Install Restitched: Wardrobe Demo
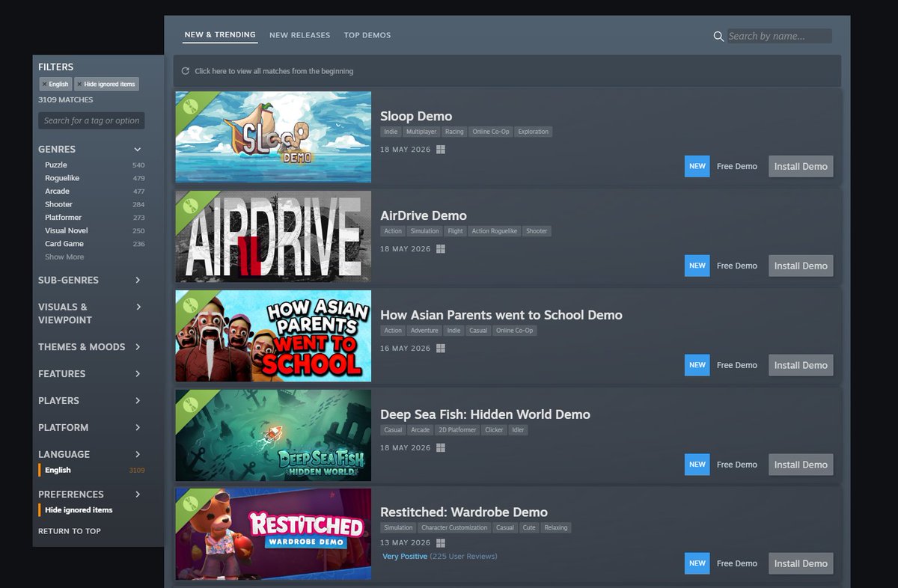 tap(801, 563)
